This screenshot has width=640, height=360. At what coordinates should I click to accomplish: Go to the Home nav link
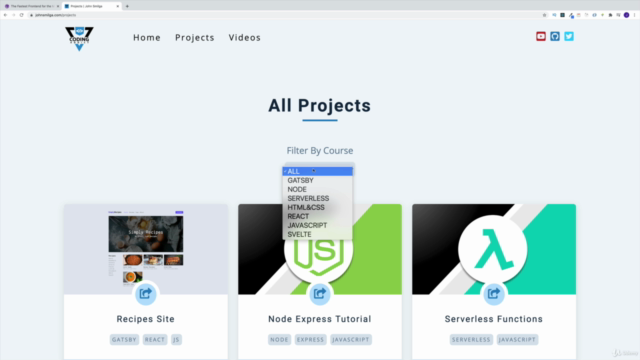pyautogui.click(x=147, y=38)
